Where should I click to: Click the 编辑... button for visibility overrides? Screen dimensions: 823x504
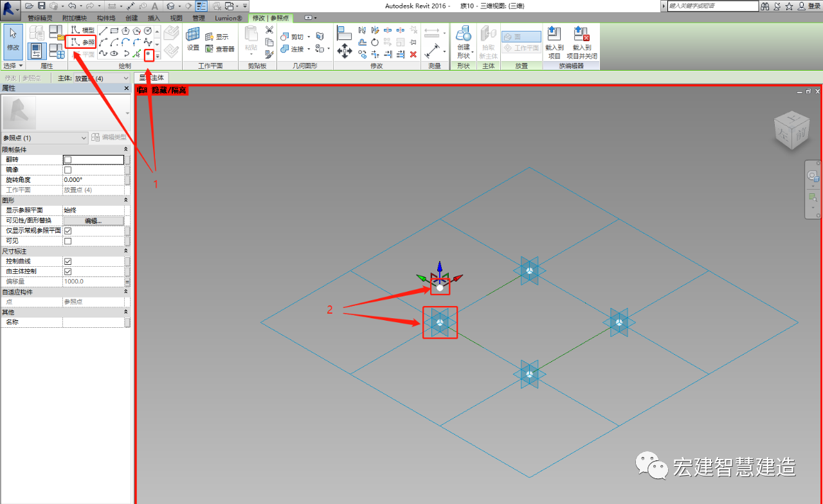[93, 221]
